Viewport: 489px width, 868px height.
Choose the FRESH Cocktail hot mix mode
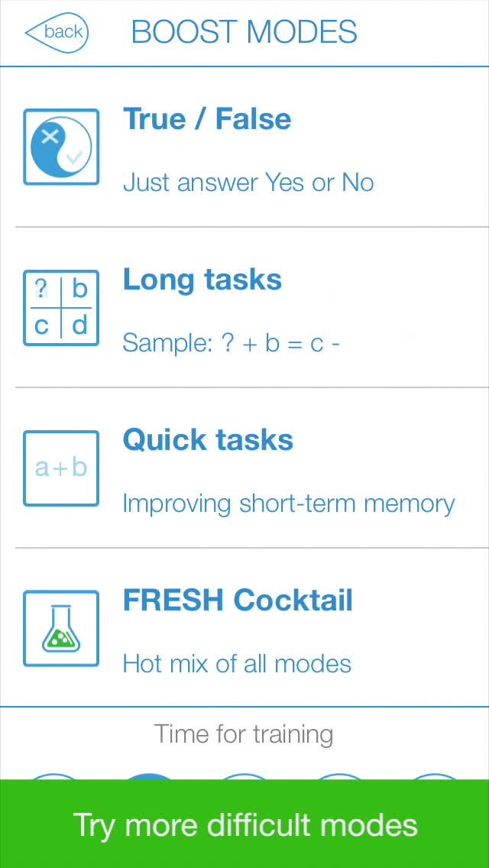pos(237,600)
